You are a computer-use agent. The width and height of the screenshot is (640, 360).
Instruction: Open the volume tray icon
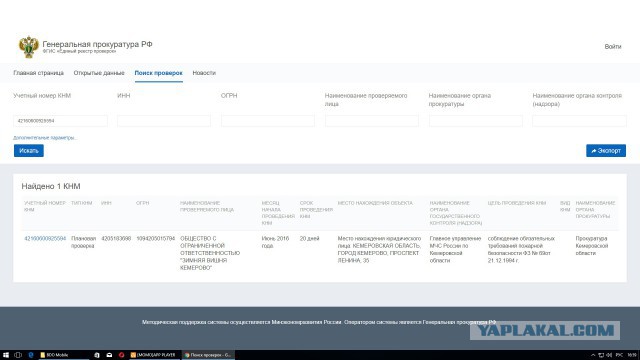click(x=609, y=355)
